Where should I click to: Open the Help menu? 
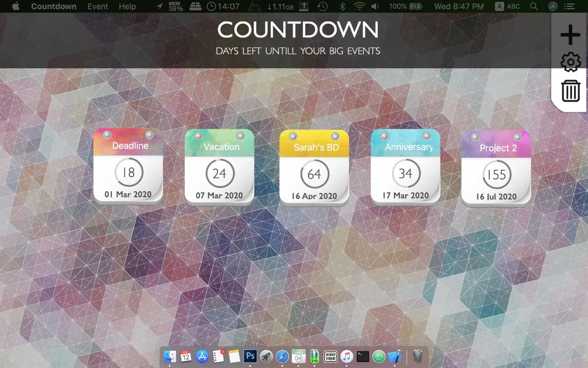[x=127, y=6]
